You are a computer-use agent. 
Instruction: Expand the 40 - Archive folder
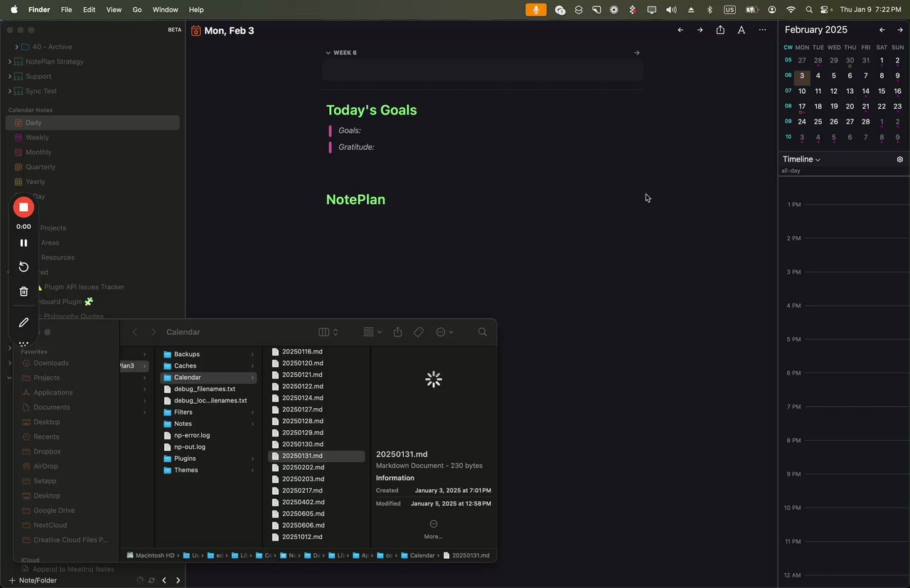click(16, 47)
